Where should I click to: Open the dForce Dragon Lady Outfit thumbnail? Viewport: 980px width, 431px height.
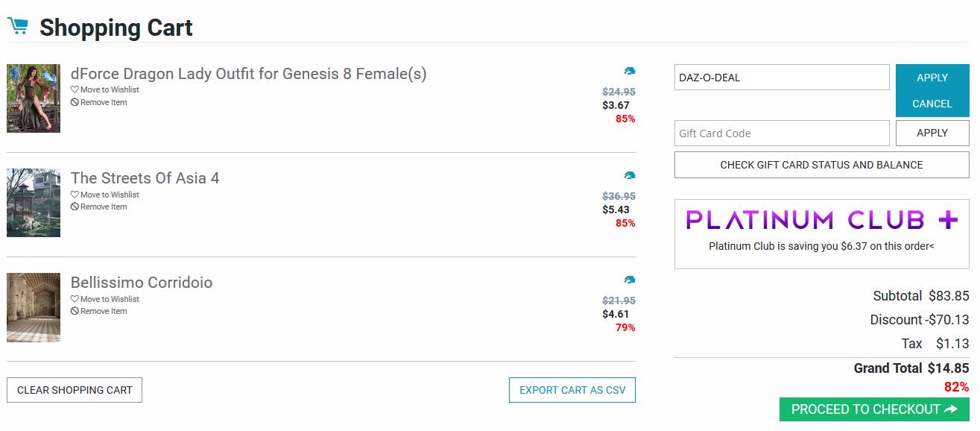(x=34, y=98)
